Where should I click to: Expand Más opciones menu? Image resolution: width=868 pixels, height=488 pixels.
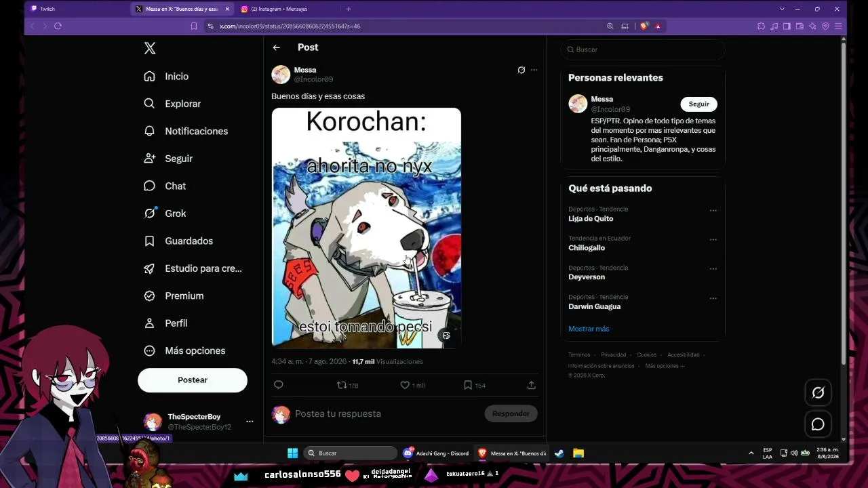pos(184,350)
